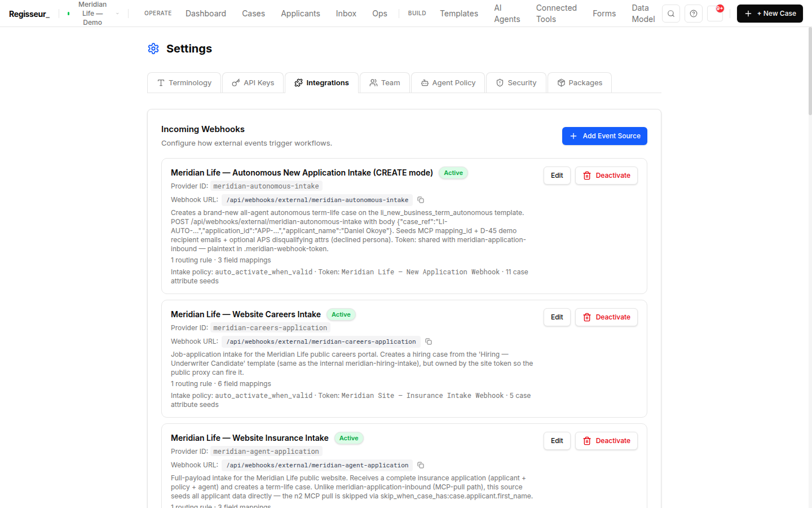Click the Website Careers Intake card title
812x508 pixels.
[x=246, y=314]
